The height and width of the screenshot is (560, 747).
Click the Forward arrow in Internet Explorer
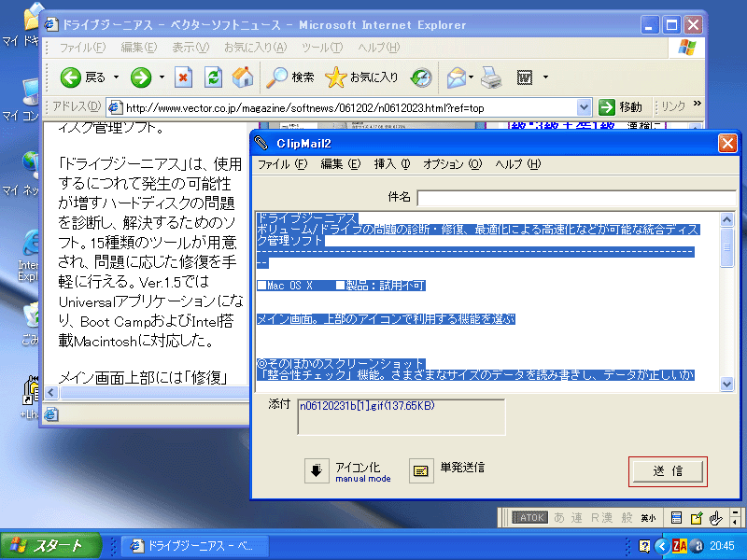(x=141, y=77)
